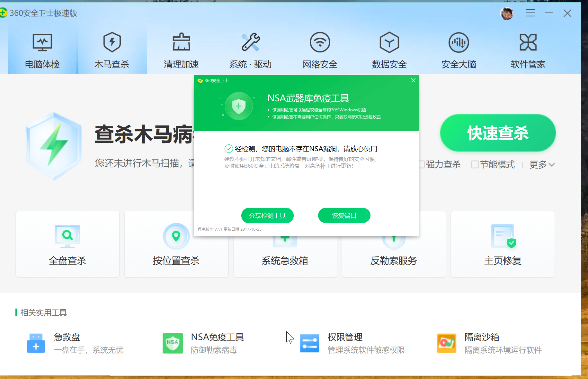The height and width of the screenshot is (379, 588).
Task: Open the 安全大脑 tab
Action: pyautogui.click(x=459, y=50)
